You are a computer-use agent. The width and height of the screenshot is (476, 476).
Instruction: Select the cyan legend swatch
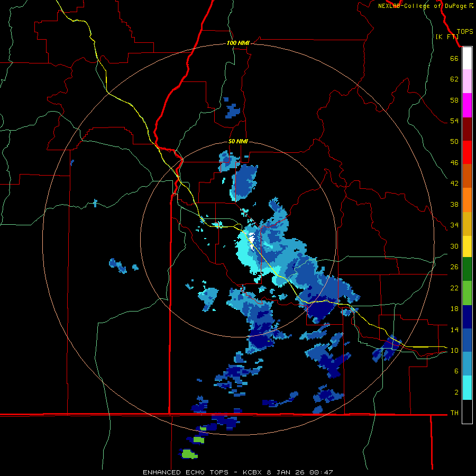click(x=467, y=388)
